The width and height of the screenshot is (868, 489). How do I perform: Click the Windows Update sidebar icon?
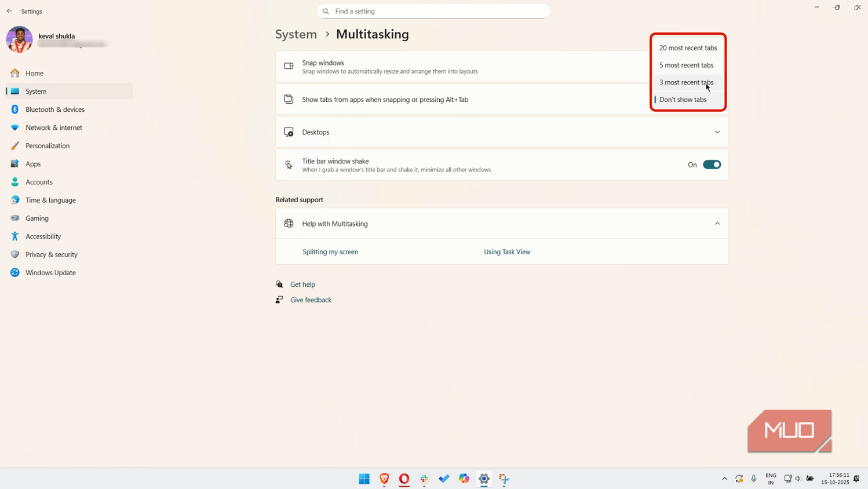coord(15,272)
